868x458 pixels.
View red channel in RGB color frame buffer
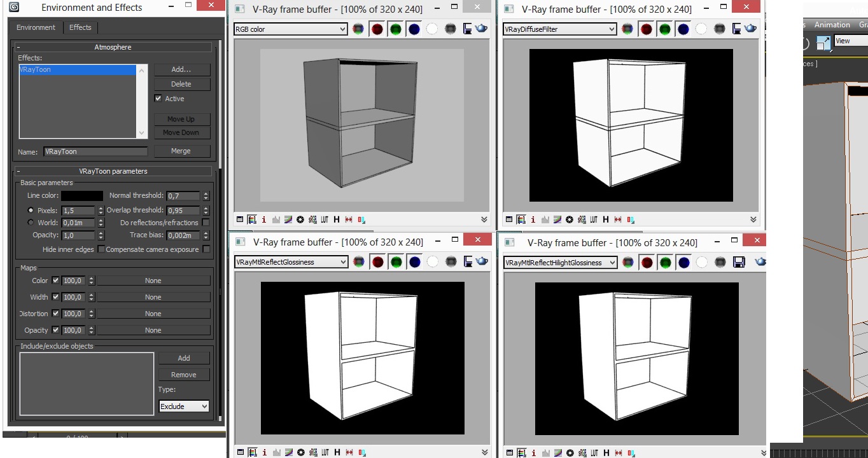(377, 29)
